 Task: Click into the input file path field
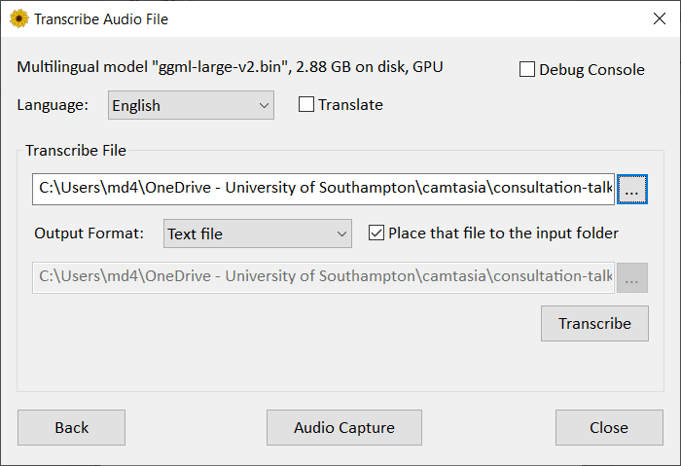tap(323, 189)
